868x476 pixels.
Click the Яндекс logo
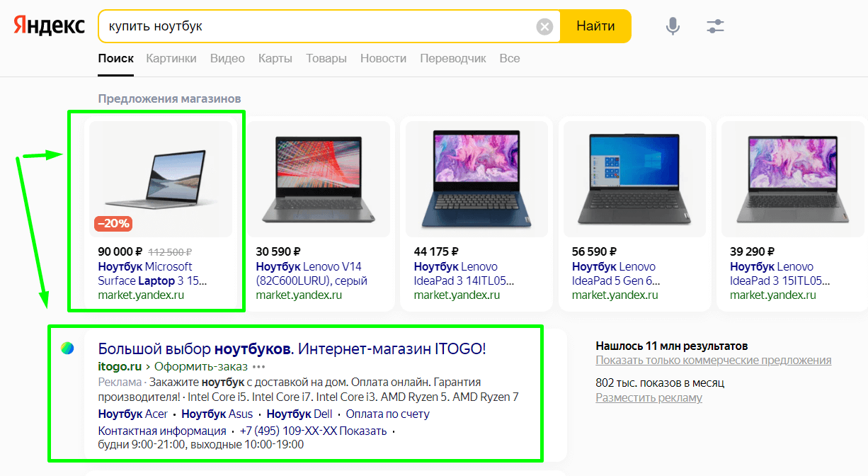pos(49,26)
